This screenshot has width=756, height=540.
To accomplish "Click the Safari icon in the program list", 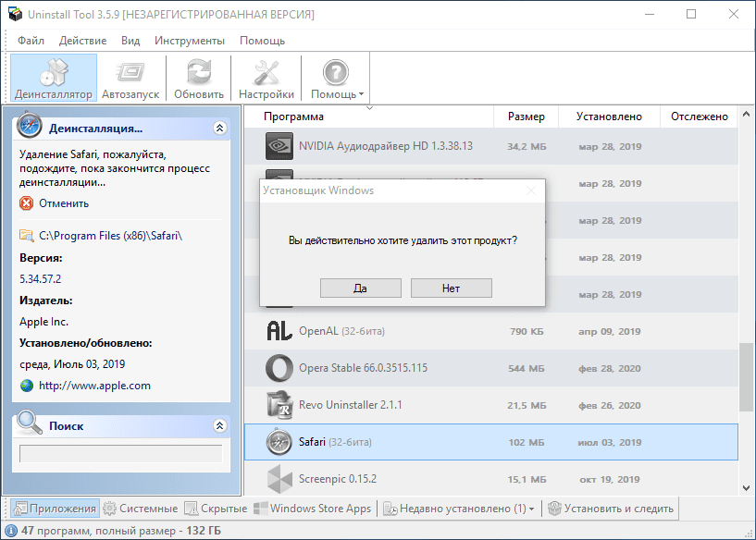I will pos(279,441).
